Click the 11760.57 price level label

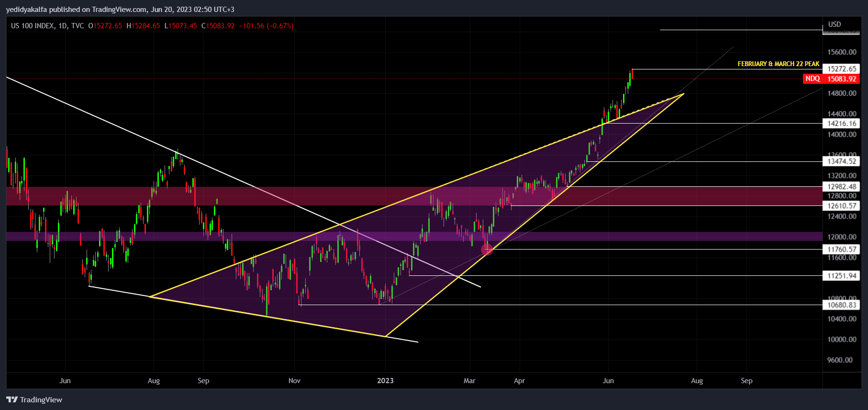841,250
